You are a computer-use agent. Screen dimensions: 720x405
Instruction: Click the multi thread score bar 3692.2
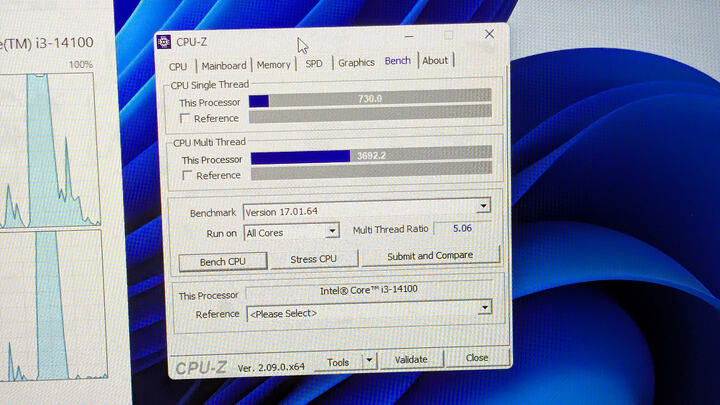coord(371,156)
